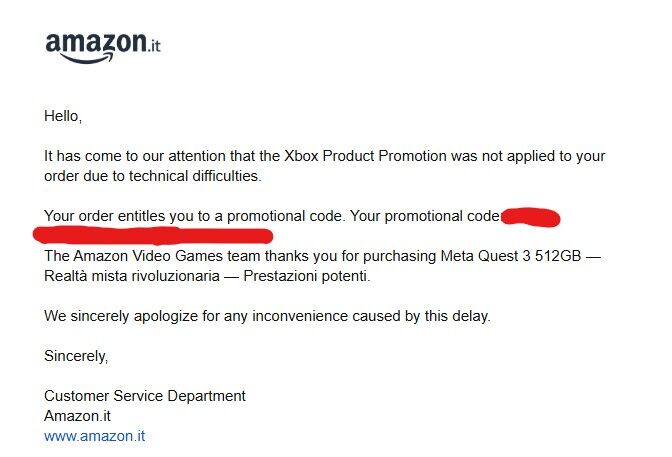672x457 pixels.
Task: Click the small red redaction after 'promotional code'
Action: (x=531, y=217)
